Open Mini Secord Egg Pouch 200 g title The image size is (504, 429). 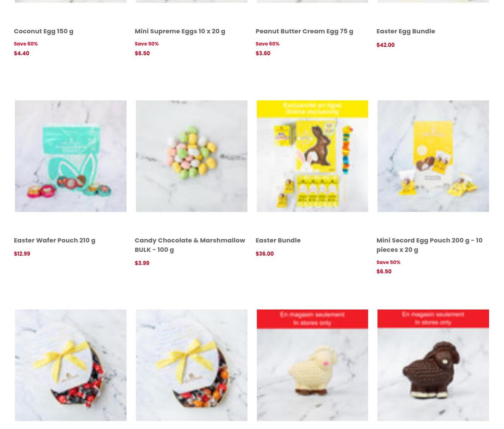coord(429,245)
